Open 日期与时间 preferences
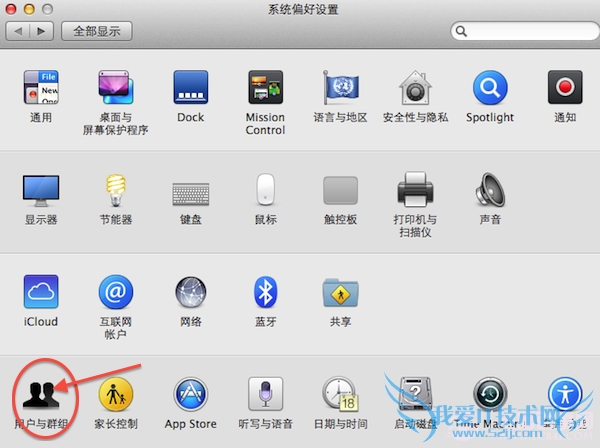 tap(341, 394)
